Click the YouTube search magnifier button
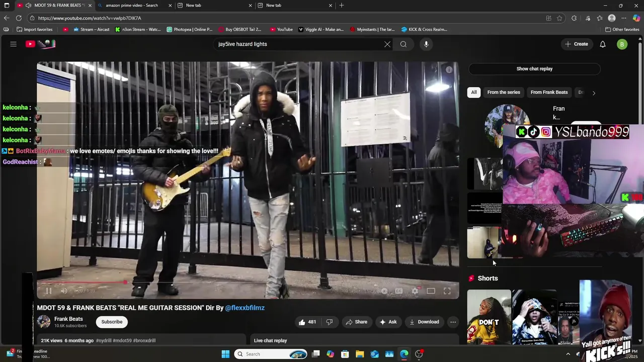Viewport: 644px width, 362px height. pyautogui.click(x=404, y=44)
